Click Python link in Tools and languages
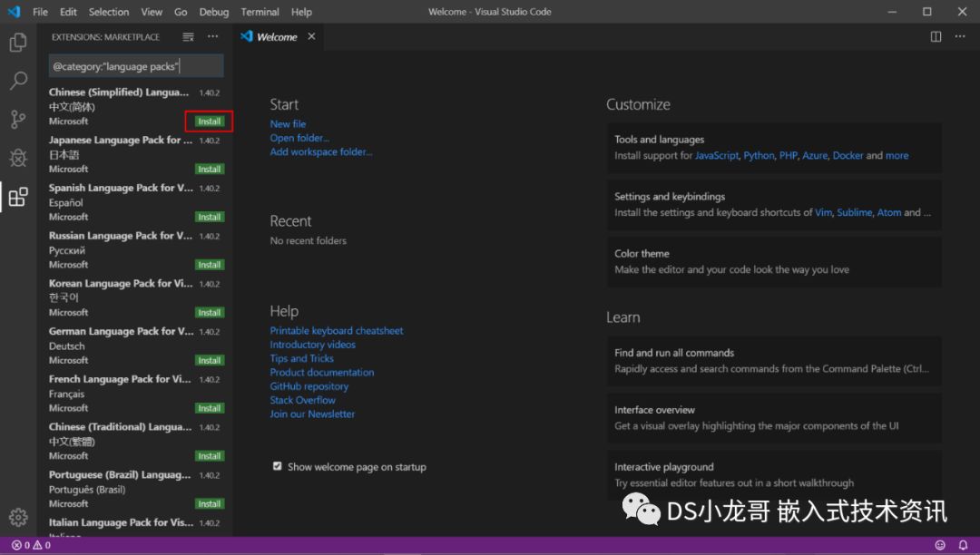This screenshot has width=980, height=555. pyautogui.click(x=759, y=155)
